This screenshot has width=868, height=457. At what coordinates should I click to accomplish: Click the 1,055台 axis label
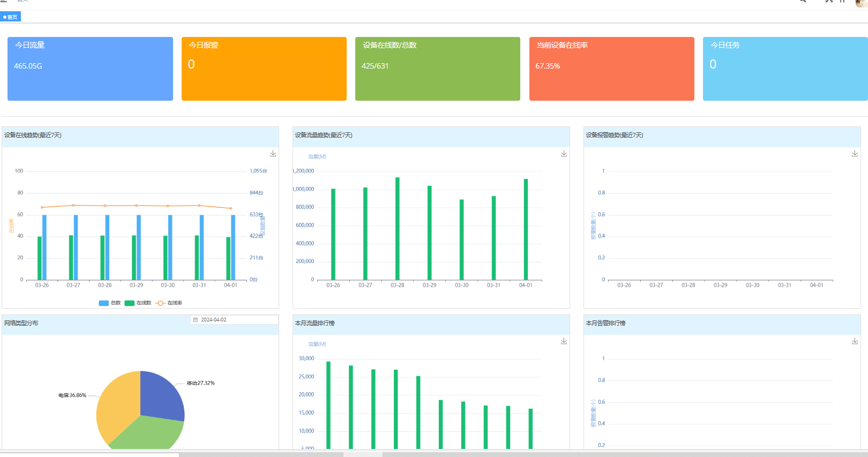[258, 171]
